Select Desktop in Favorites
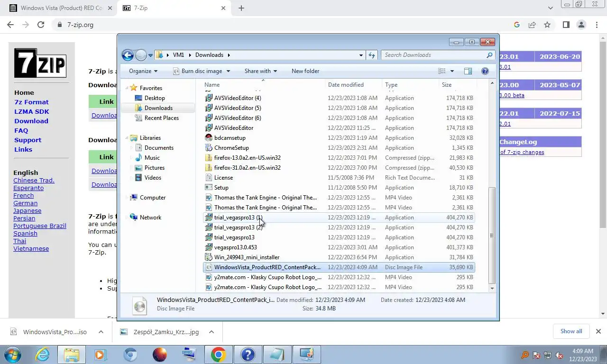The height and width of the screenshot is (364, 607). tap(155, 98)
